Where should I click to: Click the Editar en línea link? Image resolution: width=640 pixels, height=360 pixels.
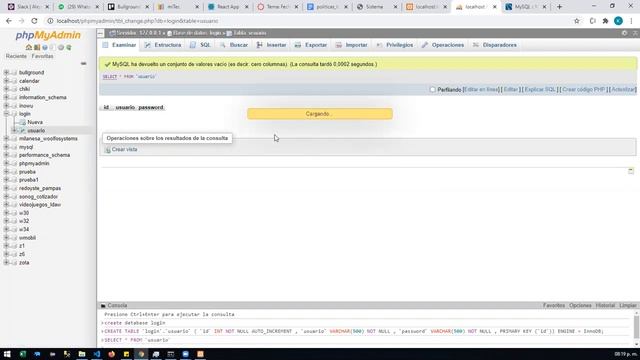coord(482,89)
